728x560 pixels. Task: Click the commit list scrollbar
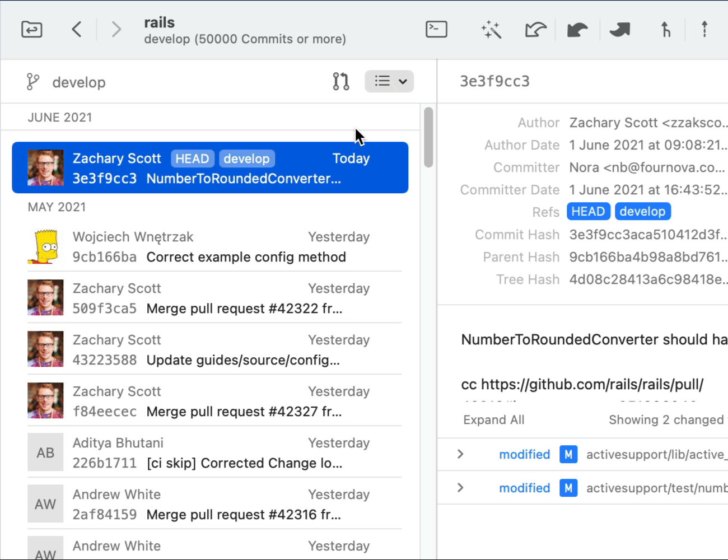428,138
